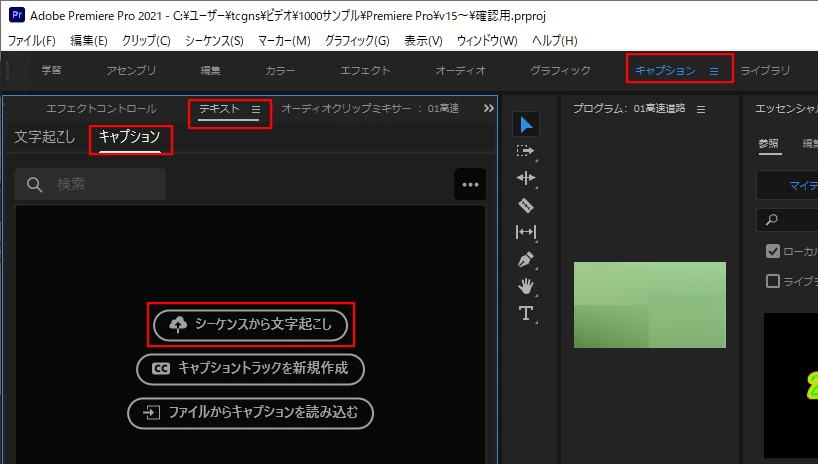Open the グラフィック(G) menu
This screenshot has width=818, height=464.
coord(357,41)
